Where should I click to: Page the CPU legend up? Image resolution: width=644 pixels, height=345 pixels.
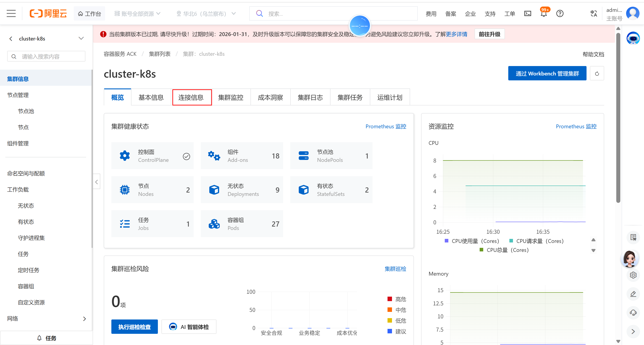click(x=593, y=240)
